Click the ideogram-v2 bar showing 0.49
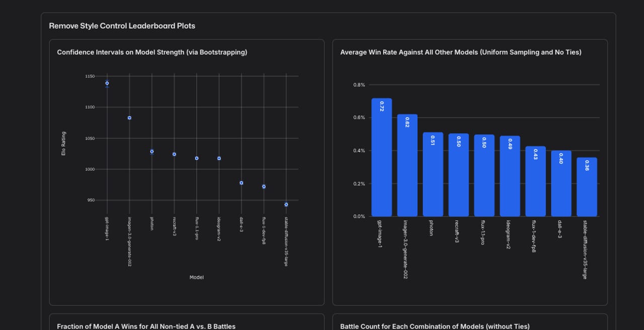 [510, 176]
